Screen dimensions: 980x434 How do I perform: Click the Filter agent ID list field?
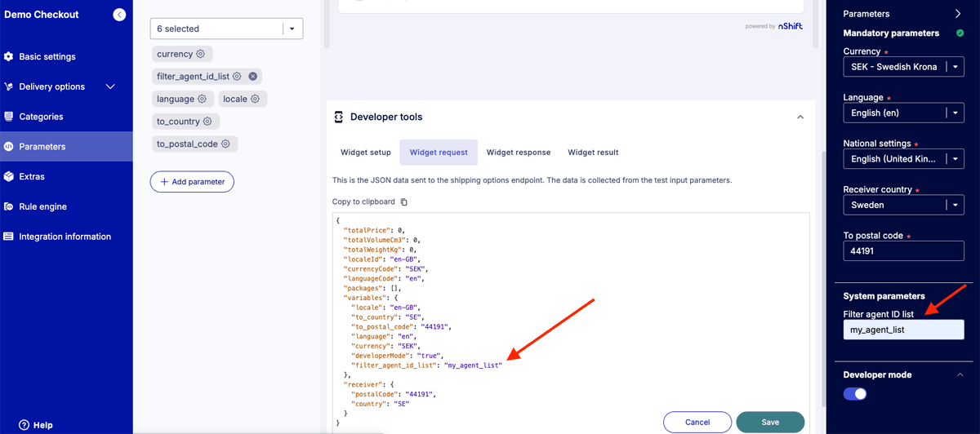point(903,330)
